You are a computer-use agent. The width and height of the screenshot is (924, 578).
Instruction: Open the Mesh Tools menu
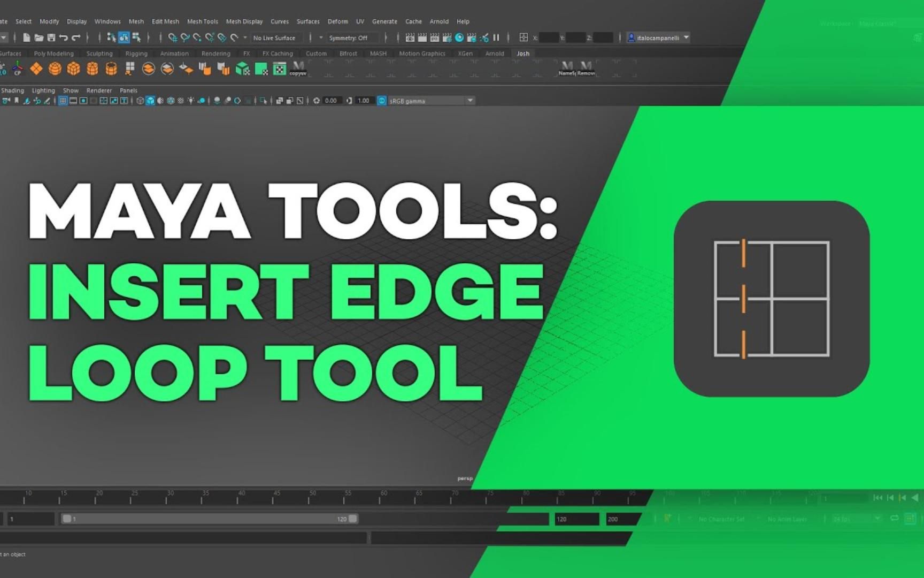[x=202, y=21]
